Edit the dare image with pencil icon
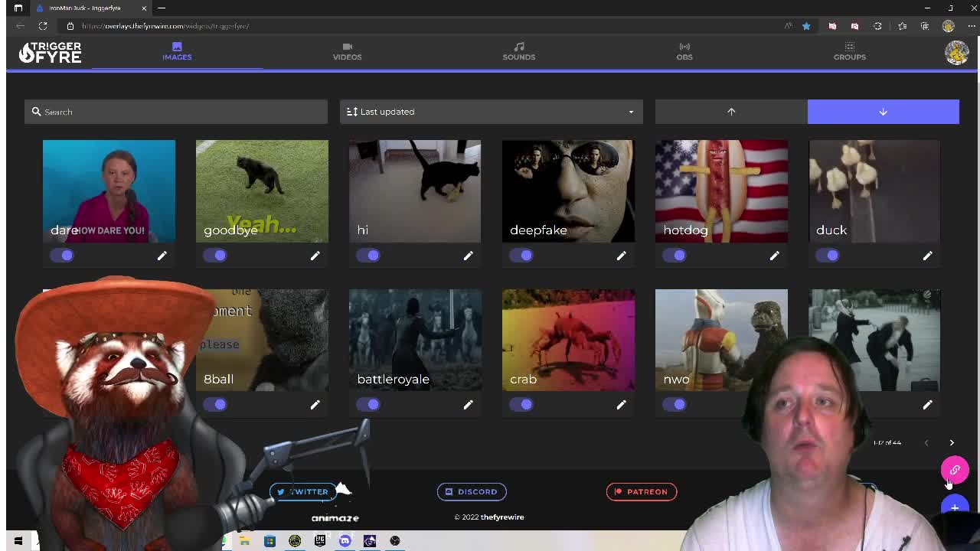The width and height of the screenshot is (980, 551). [162, 256]
